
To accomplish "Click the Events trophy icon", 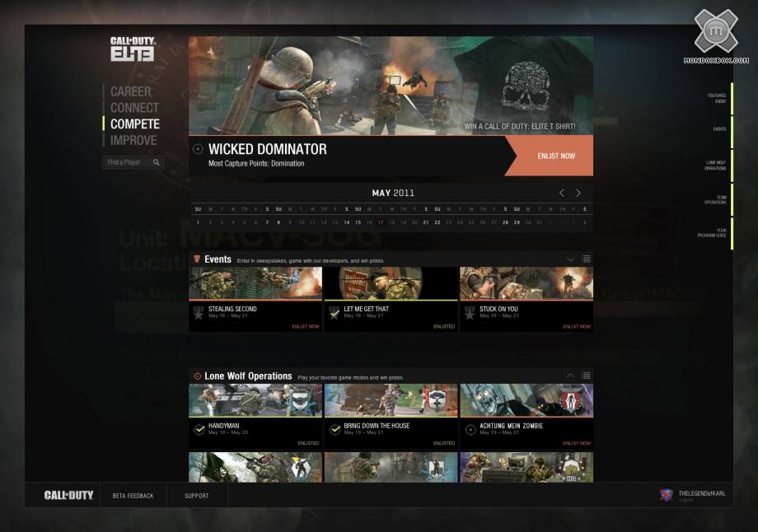I will pos(197,259).
